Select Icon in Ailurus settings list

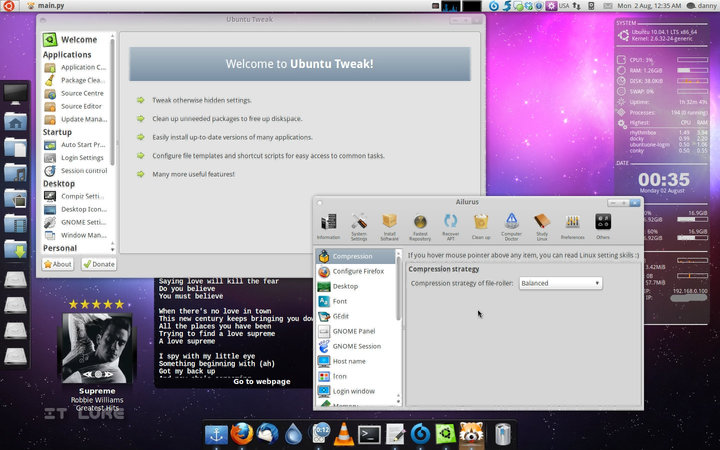click(x=355, y=376)
